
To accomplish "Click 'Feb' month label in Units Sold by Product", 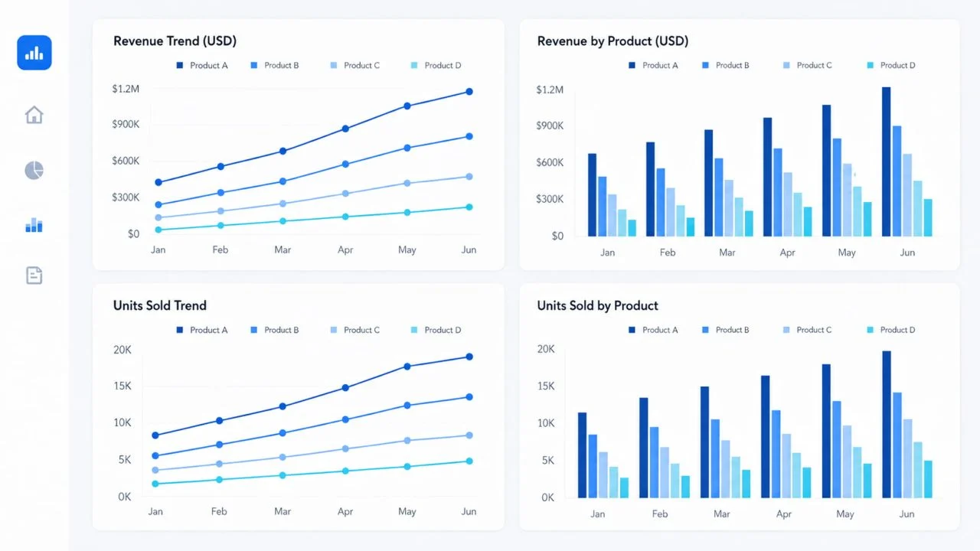I will [x=660, y=514].
